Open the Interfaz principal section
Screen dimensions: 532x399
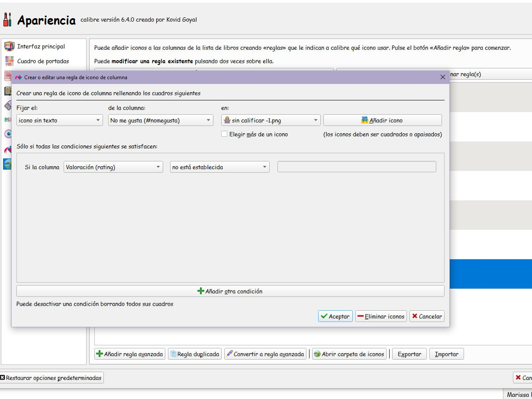tap(41, 47)
